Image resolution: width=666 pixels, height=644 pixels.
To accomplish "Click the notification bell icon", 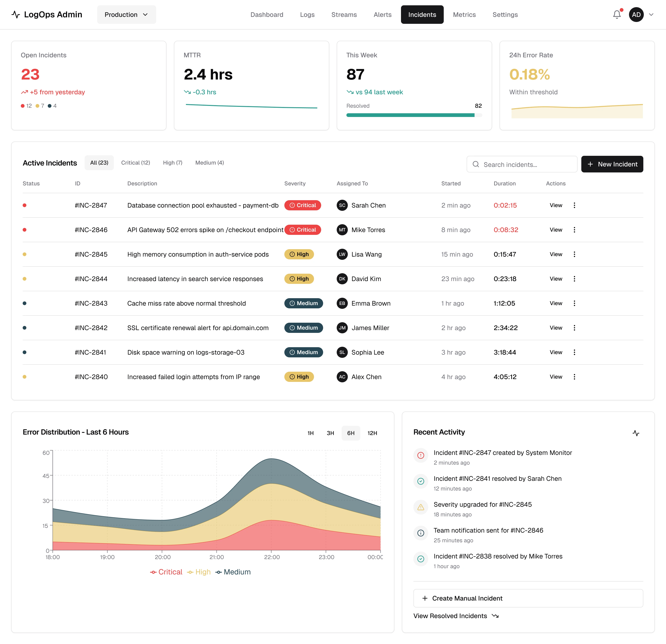I will click(x=617, y=15).
